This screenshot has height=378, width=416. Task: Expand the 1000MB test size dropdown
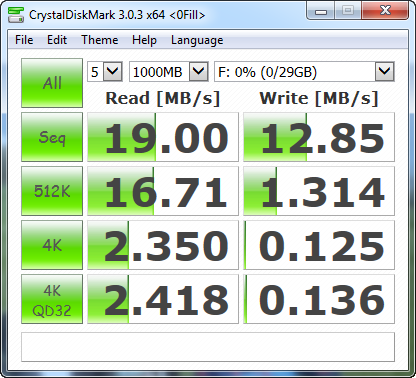(199, 71)
